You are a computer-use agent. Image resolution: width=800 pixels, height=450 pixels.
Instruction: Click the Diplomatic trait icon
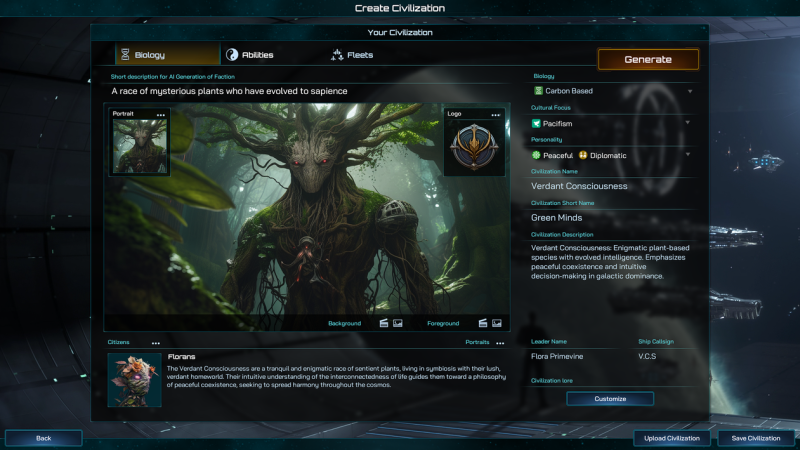point(583,155)
